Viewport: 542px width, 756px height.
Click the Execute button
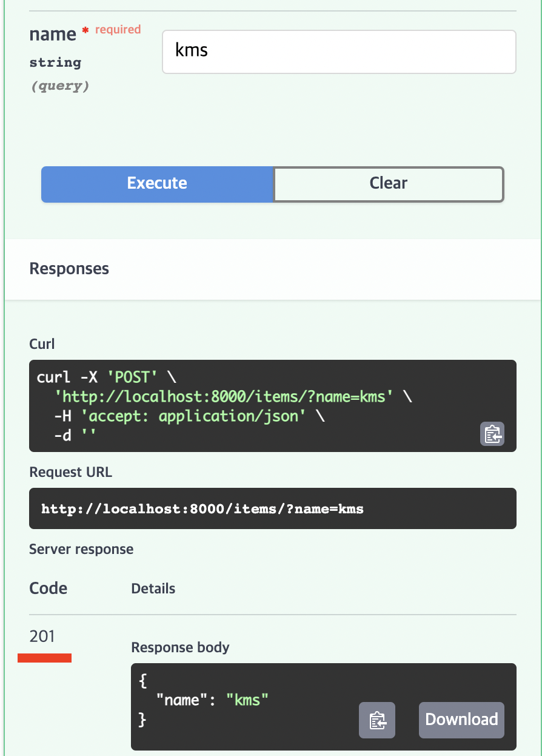pyautogui.click(x=157, y=184)
